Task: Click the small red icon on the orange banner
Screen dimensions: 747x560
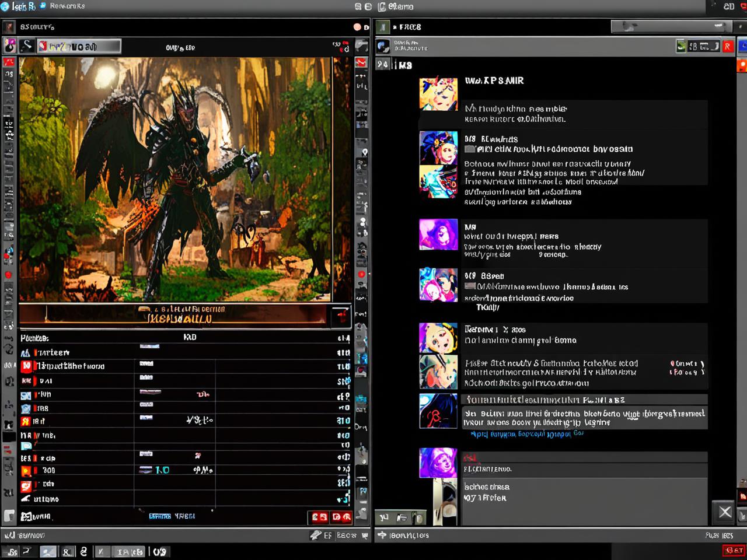Action: (x=341, y=315)
